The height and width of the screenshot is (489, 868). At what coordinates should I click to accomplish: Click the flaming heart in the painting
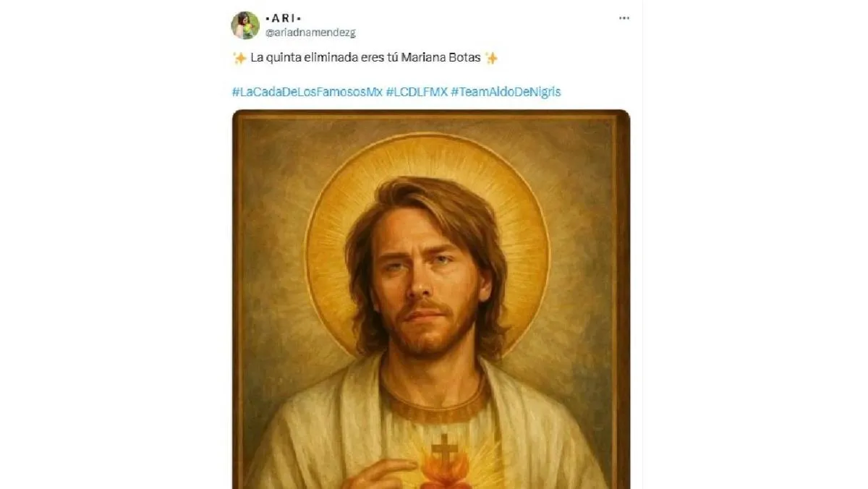(x=445, y=474)
